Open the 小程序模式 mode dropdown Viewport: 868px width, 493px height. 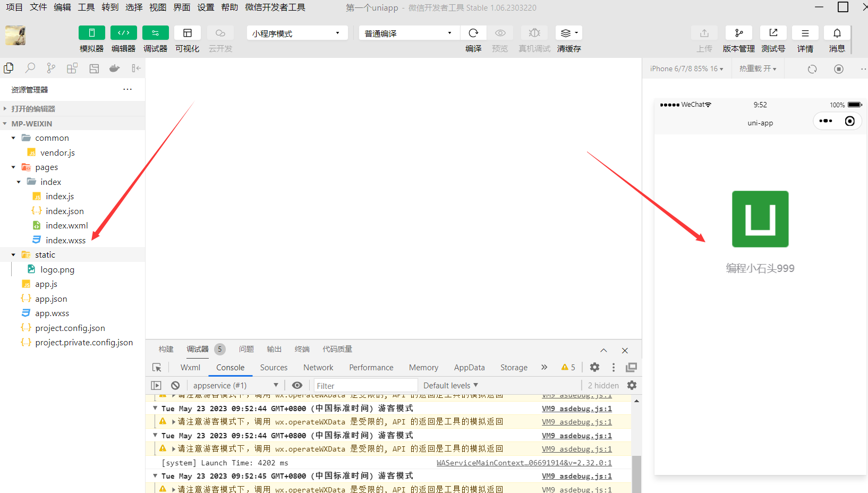click(x=297, y=33)
